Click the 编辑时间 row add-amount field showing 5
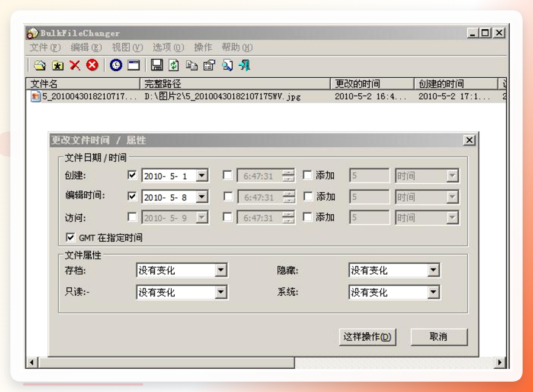The height and width of the screenshot is (392, 533). 369,197
